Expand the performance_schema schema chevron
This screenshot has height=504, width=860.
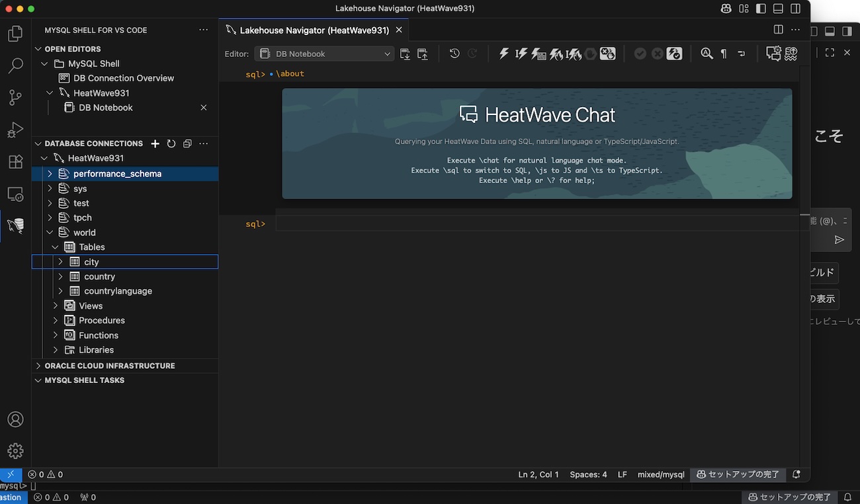(x=50, y=173)
